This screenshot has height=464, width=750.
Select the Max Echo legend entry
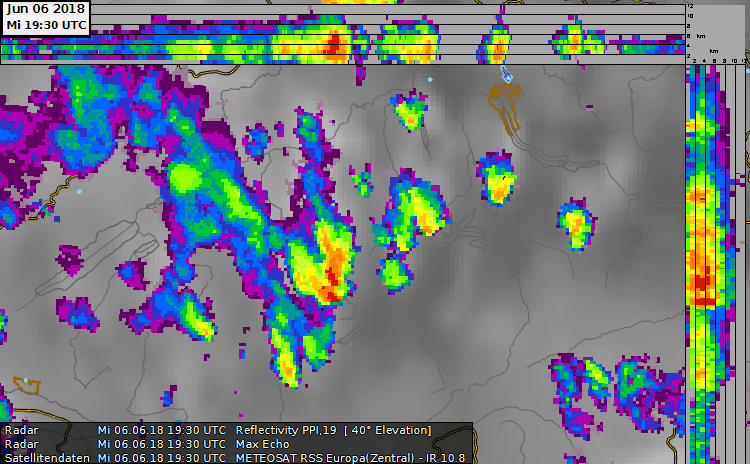tap(262, 443)
